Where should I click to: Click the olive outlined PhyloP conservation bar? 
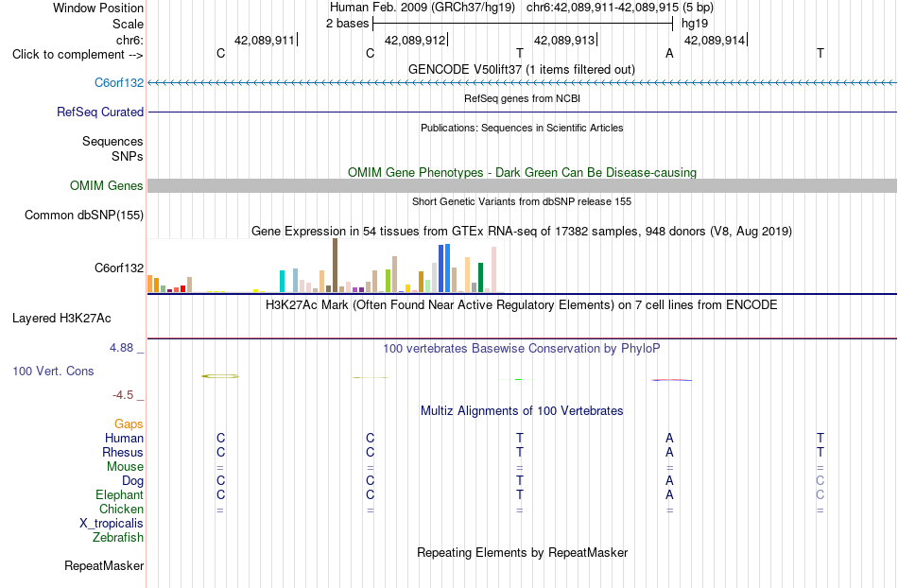click(x=220, y=376)
